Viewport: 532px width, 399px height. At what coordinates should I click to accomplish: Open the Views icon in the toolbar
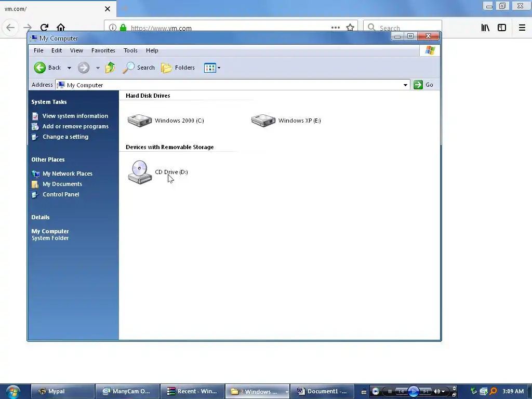(210, 68)
